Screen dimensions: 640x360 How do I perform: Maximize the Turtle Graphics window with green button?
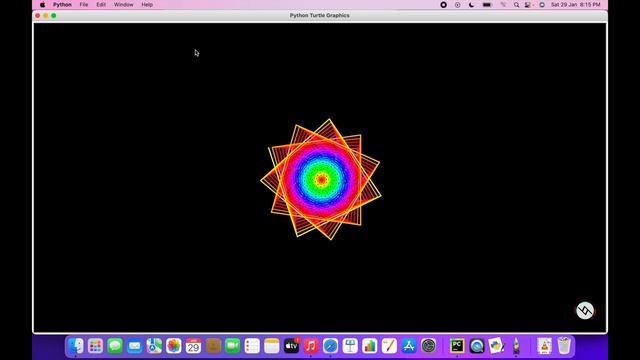pyautogui.click(x=54, y=16)
